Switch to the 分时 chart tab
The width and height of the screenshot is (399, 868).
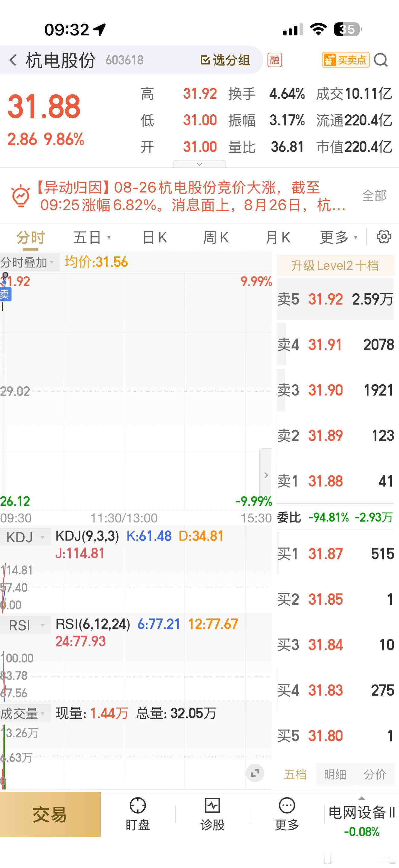click(x=31, y=238)
